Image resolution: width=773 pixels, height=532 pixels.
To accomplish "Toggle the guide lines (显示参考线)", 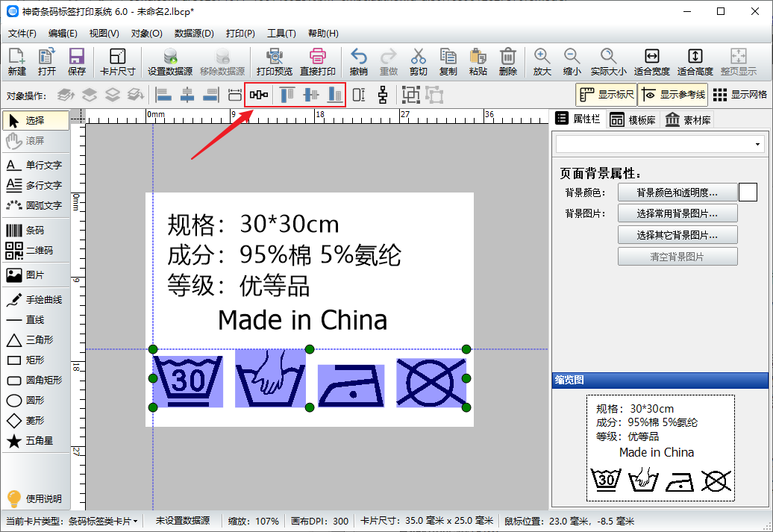I will tap(673, 95).
